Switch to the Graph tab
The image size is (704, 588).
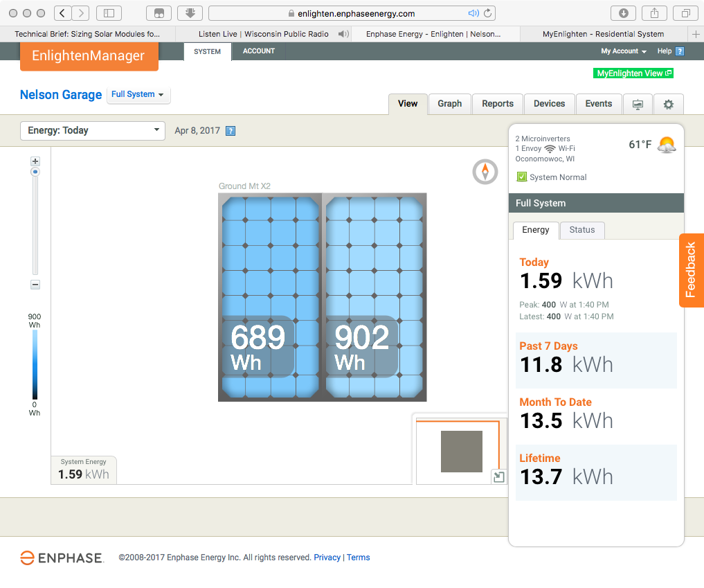[449, 104]
